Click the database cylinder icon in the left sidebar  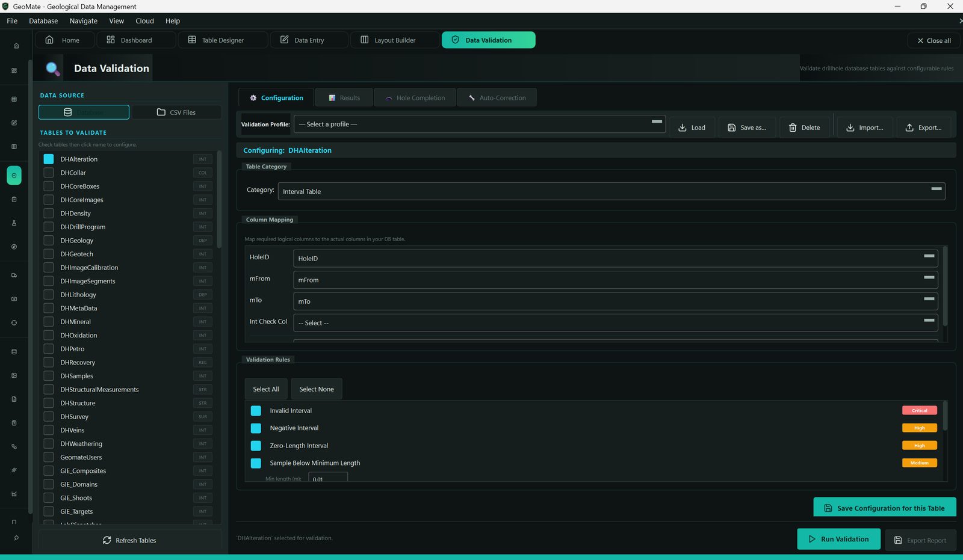pyautogui.click(x=14, y=352)
